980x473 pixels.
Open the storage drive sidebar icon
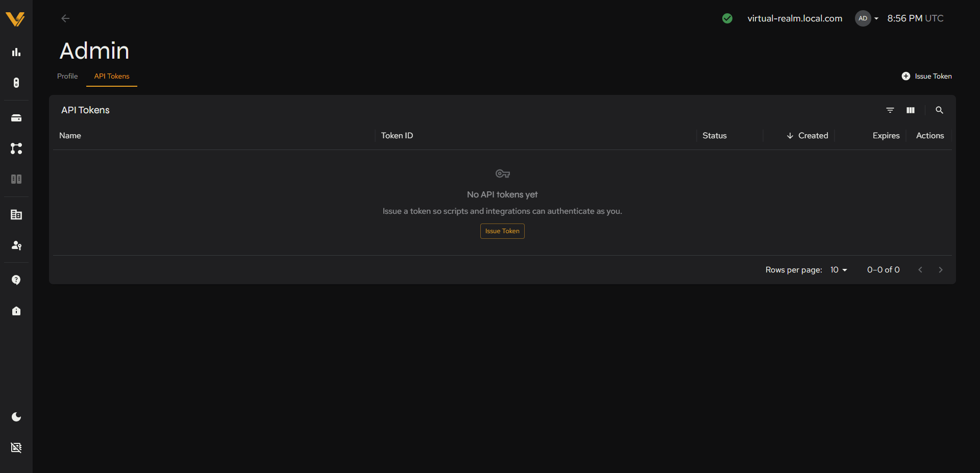pyautogui.click(x=16, y=118)
